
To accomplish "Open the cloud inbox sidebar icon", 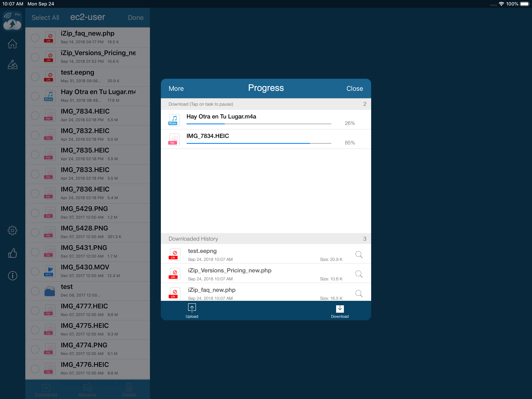I will [12, 64].
